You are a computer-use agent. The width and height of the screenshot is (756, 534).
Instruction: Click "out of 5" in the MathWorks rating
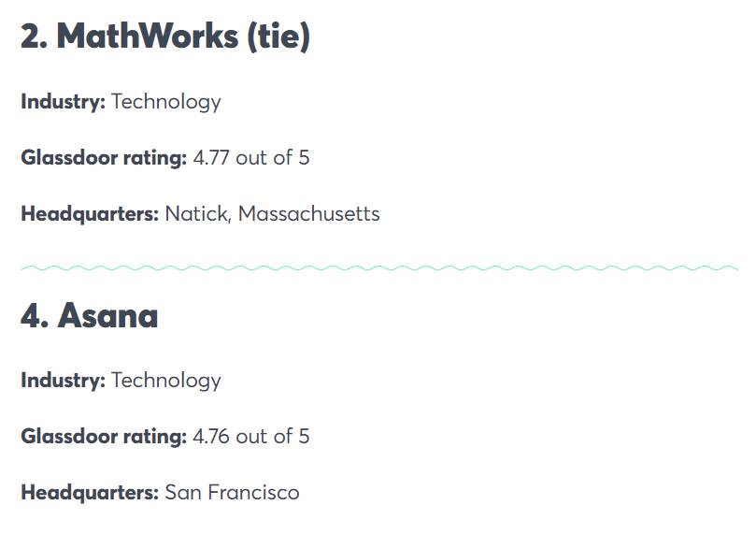tap(272, 158)
